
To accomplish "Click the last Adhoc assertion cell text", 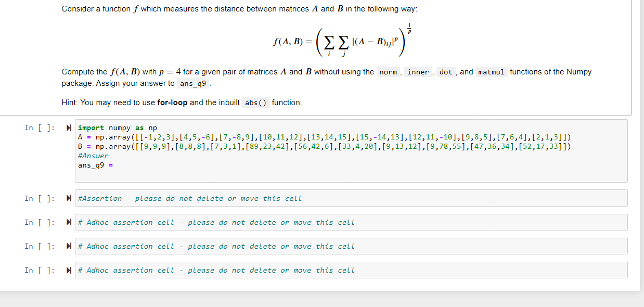I will pyautogui.click(x=216, y=270).
